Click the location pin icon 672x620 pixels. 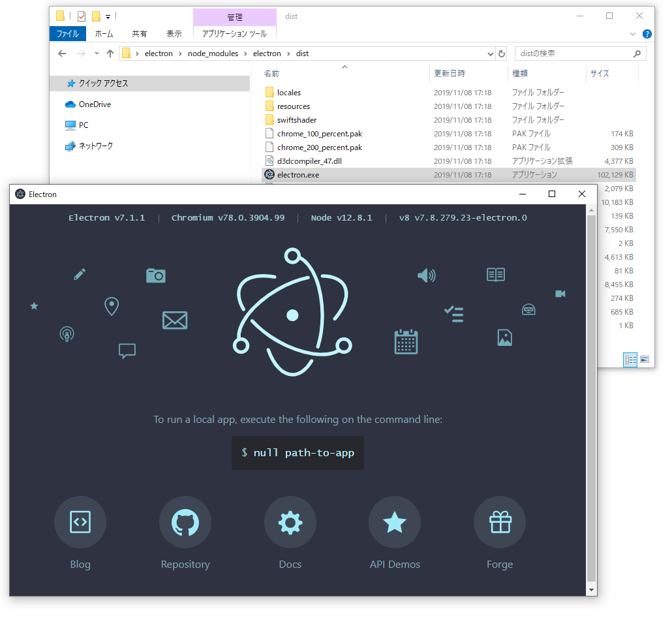point(111,306)
